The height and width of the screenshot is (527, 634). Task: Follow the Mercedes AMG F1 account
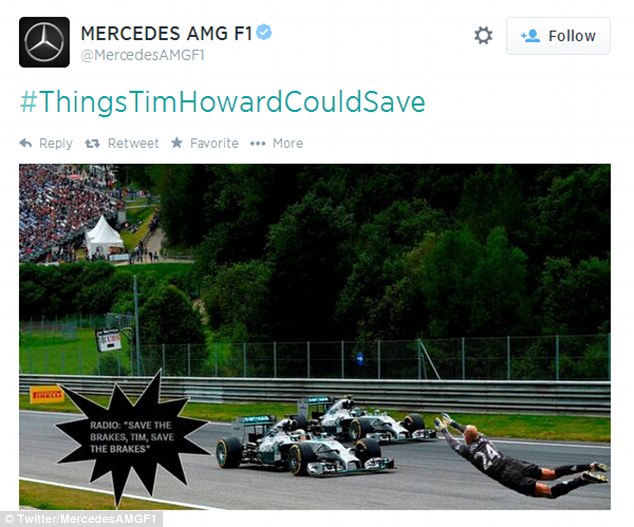[x=558, y=36]
